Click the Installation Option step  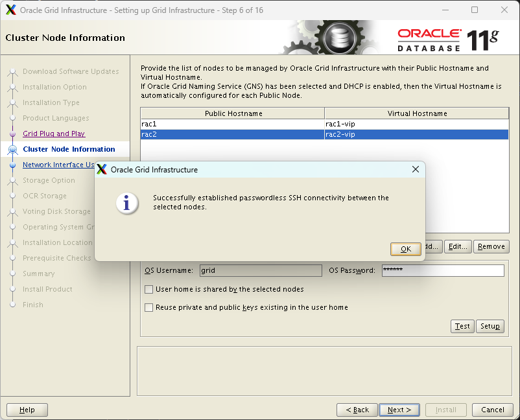pos(54,87)
